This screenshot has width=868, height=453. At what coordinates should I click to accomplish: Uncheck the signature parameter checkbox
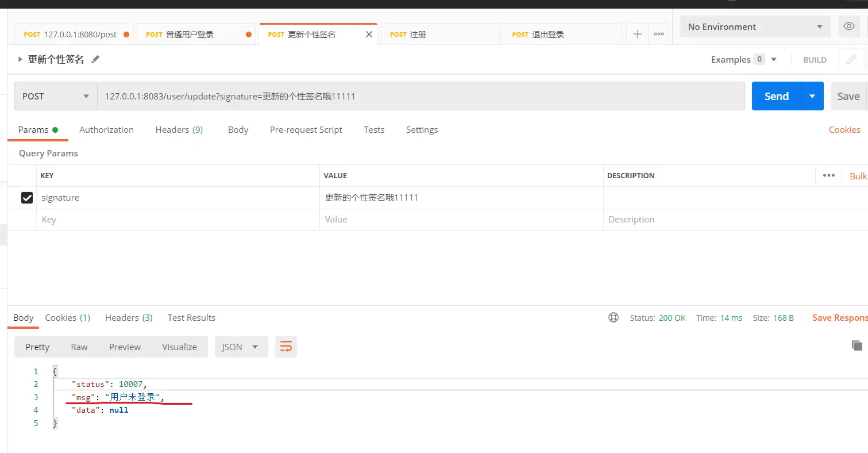point(27,198)
